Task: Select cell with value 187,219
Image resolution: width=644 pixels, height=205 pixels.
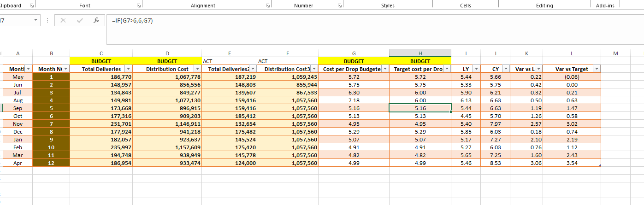Action: [x=229, y=77]
